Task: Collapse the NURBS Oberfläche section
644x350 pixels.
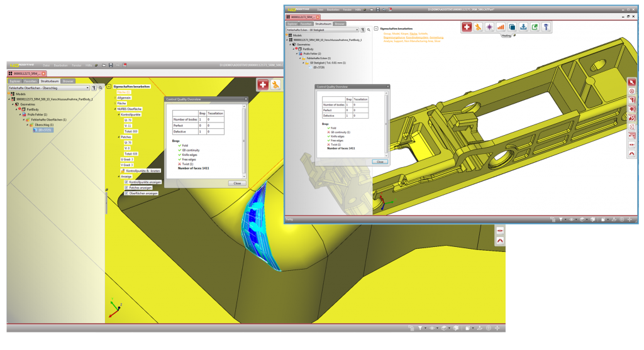Action: coord(116,109)
